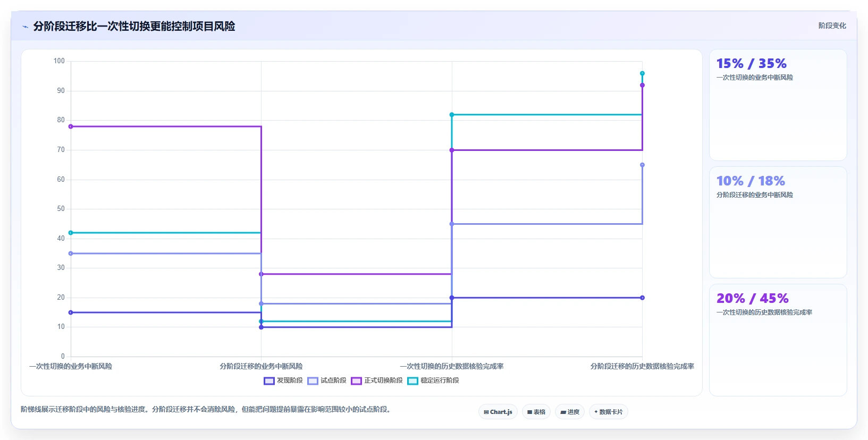The height and width of the screenshot is (440, 868).
Task: Click the 发现阶段 point at 15
Action: click(71, 312)
